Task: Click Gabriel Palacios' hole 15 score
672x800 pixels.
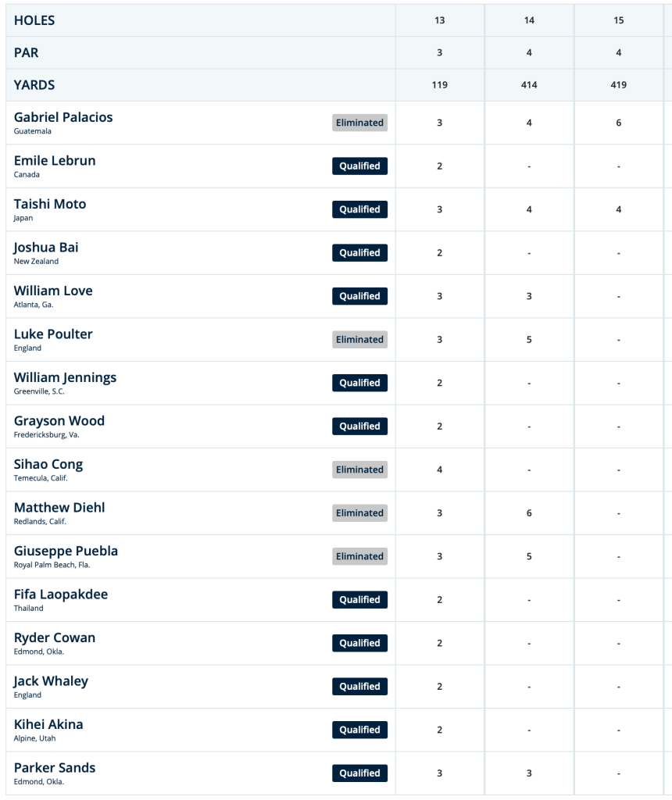Action: coord(619,123)
